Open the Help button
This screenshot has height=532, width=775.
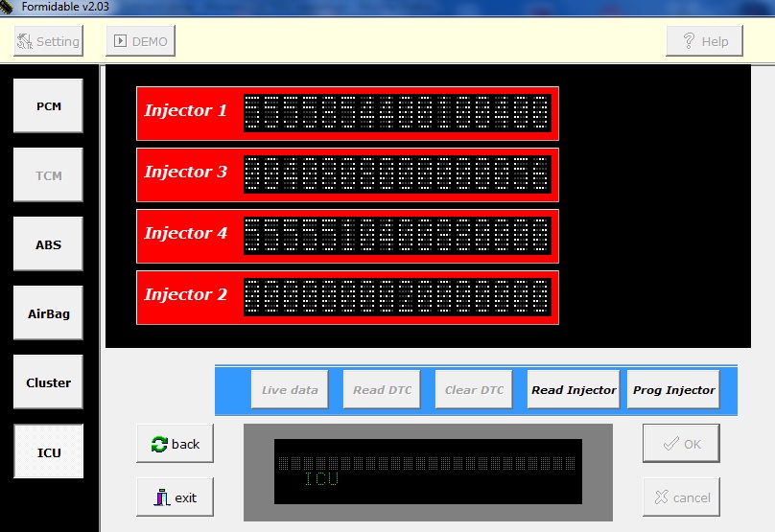tap(704, 41)
